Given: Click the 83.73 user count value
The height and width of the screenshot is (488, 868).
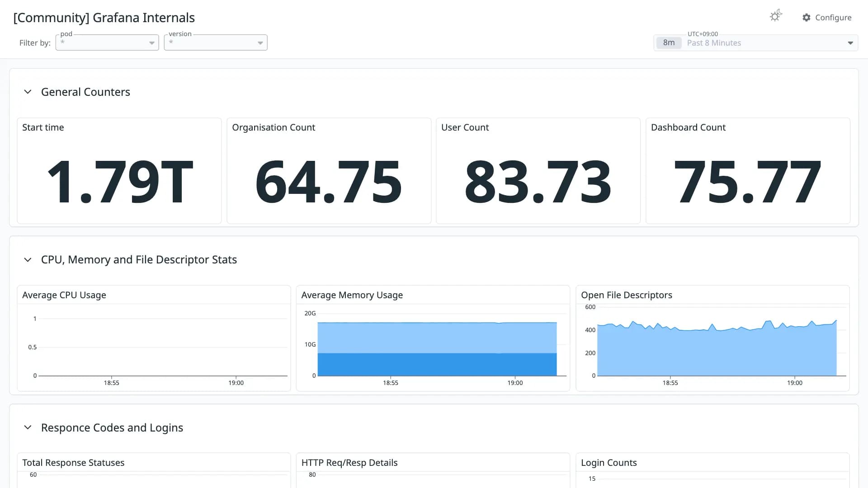Looking at the screenshot, I should pyautogui.click(x=538, y=182).
